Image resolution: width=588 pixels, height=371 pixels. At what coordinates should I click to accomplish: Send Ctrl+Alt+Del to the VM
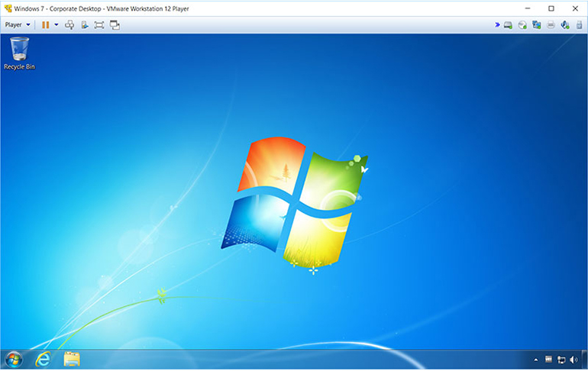[69, 24]
